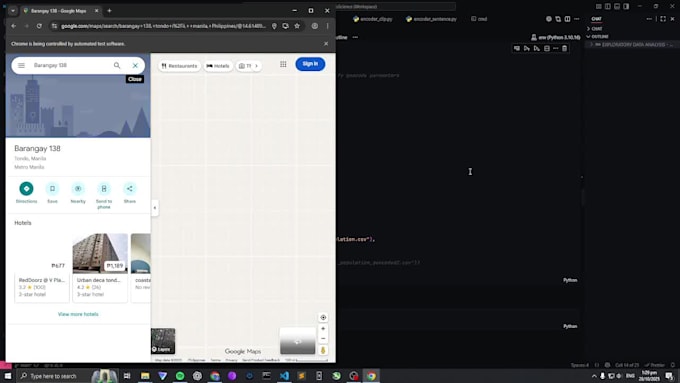
Task: Switch to encoder_clip.py tab in VS Code
Action: tap(373, 19)
